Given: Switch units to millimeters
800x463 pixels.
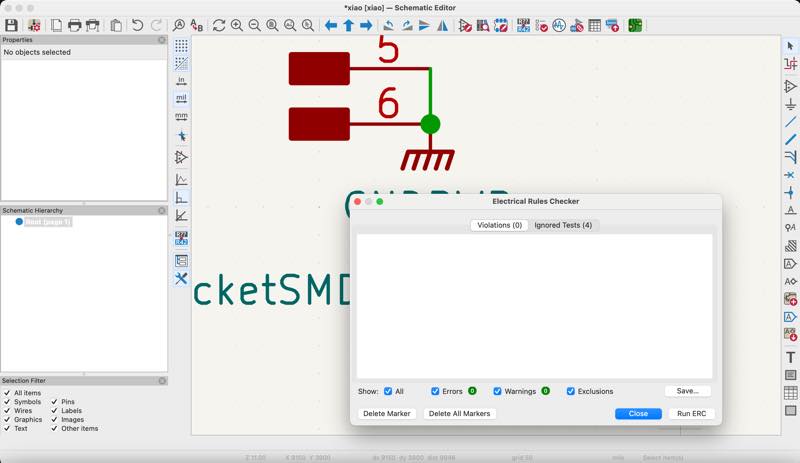Looking at the screenshot, I should point(181,117).
